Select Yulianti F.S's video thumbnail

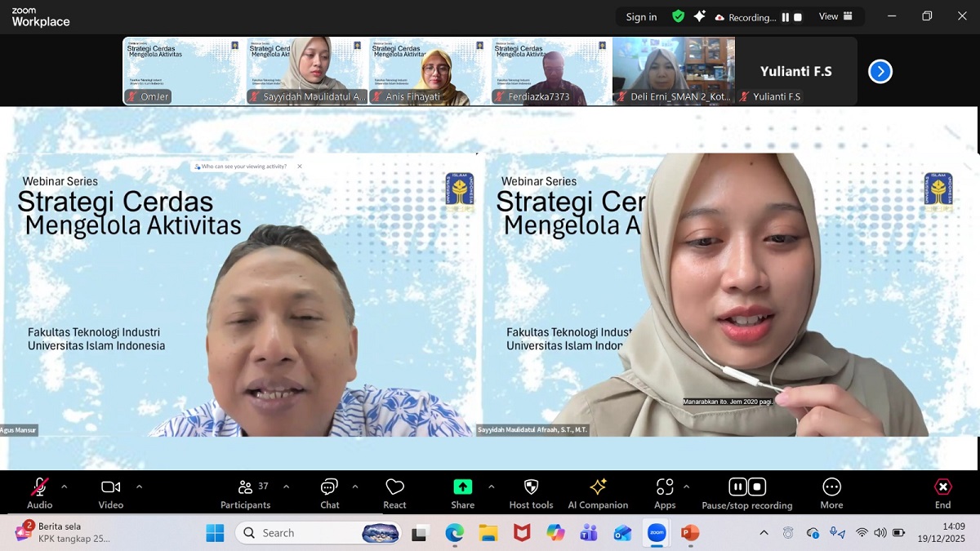pos(796,71)
